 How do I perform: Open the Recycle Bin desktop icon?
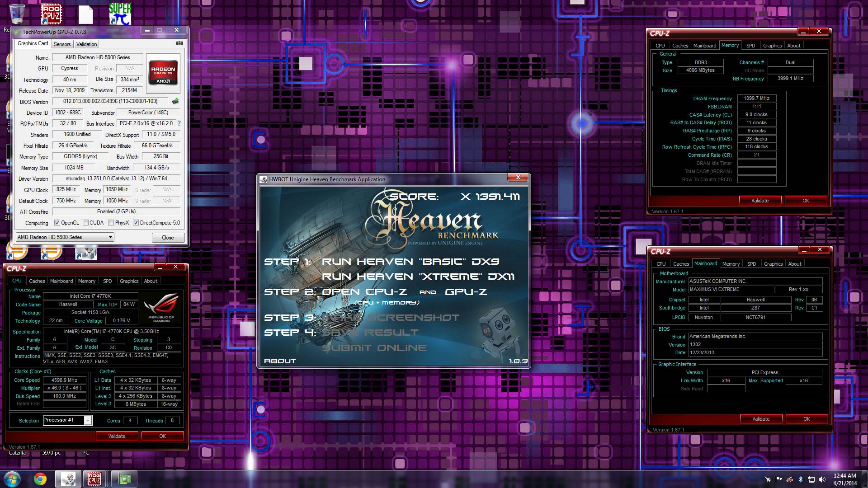tap(17, 14)
